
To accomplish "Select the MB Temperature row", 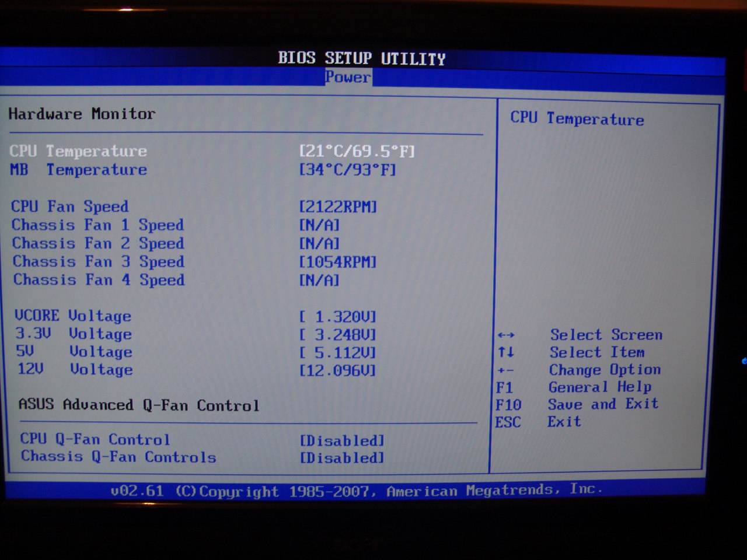I will click(x=78, y=170).
